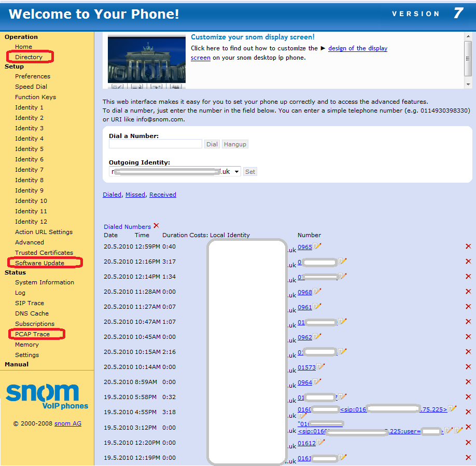Open the edit icon next to 0961
Image resolution: width=476 pixels, height=466 pixels.
[315, 307]
